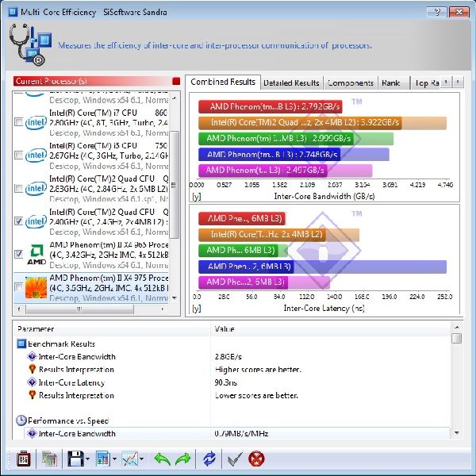Check the Intel Core i7 CPU 860 checkbox

(x=18, y=122)
